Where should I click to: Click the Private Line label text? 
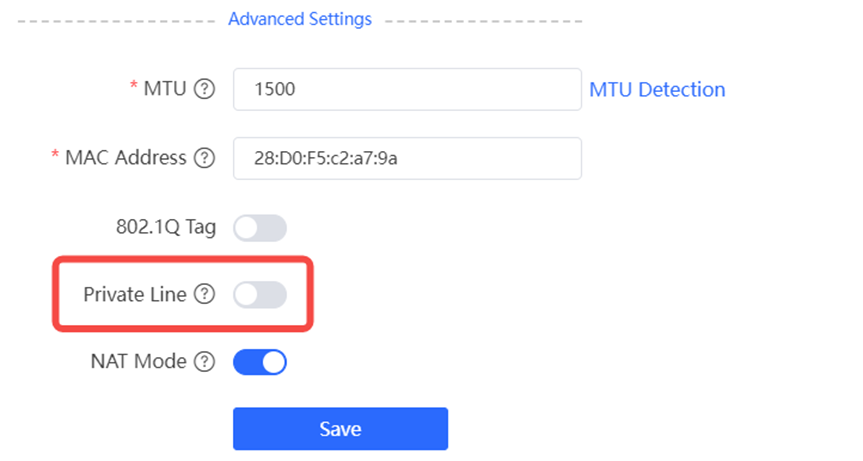coord(135,294)
